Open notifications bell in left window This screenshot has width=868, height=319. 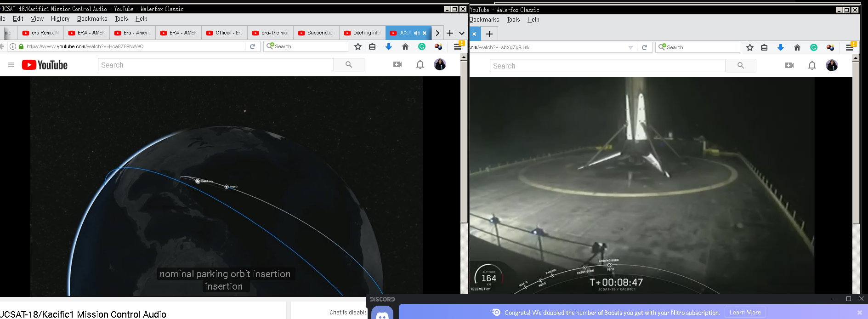(420, 65)
